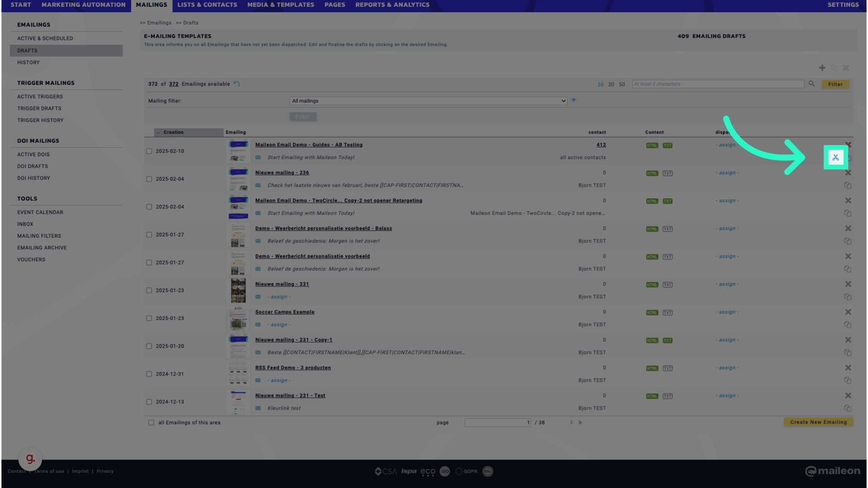Click the top toolbar delete X icon

(846, 68)
